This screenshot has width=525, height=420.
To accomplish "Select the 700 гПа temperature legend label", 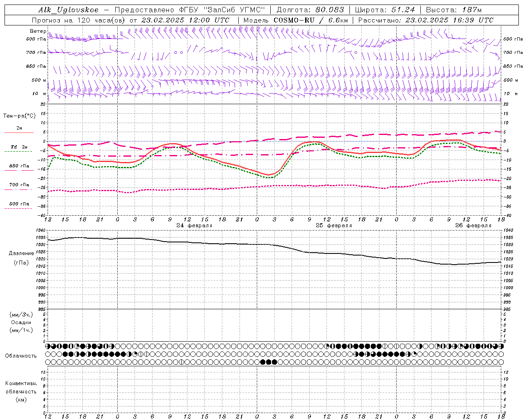I will 19,185.
